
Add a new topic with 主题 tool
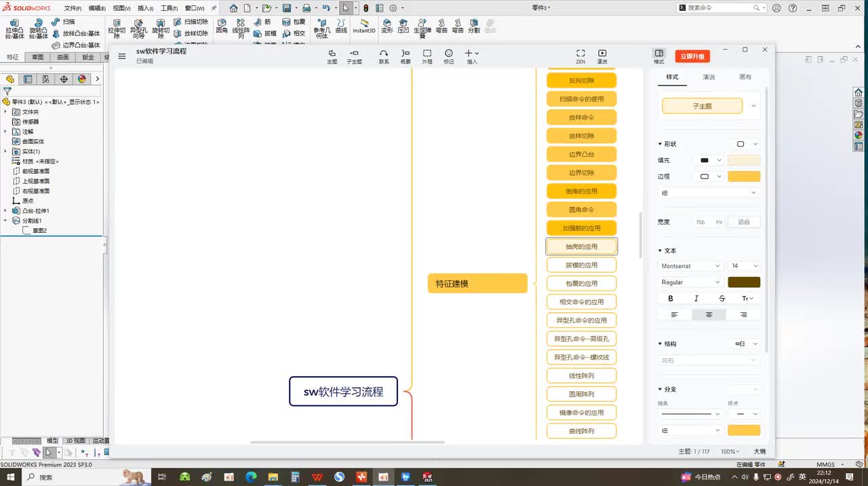[332, 56]
